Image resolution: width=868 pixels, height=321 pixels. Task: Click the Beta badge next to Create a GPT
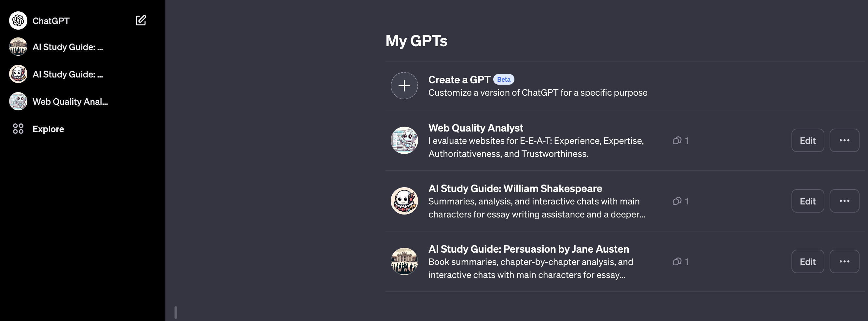click(x=504, y=79)
